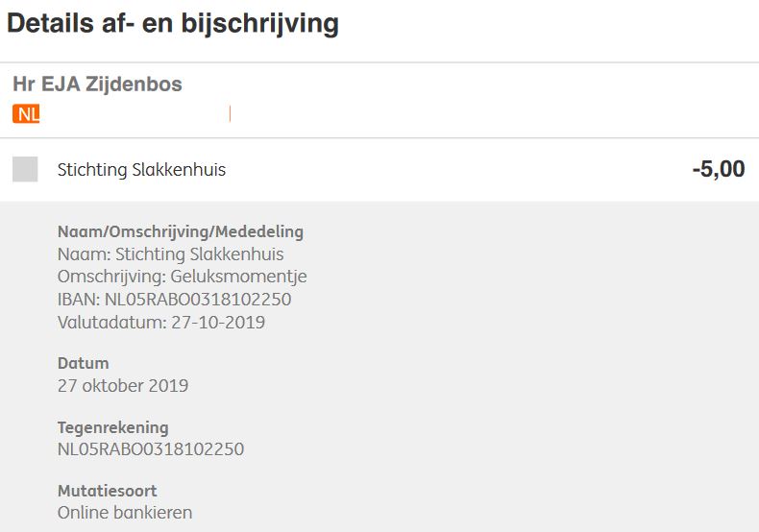Click the Tegenrekening label
Viewport: 759px width, 532px height.
[x=113, y=427]
